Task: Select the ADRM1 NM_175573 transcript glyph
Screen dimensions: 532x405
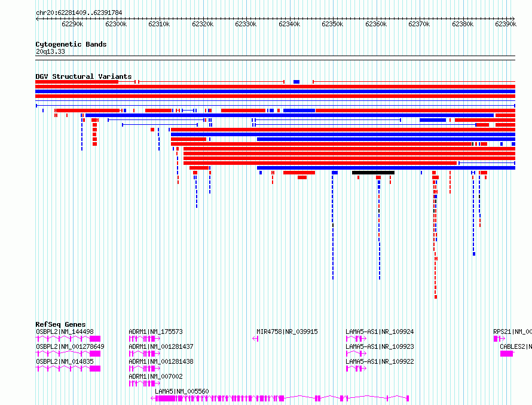Action: pos(145,339)
